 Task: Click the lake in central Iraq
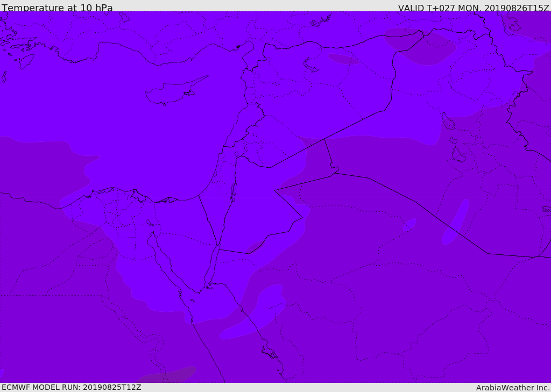[x=448, y=121]
